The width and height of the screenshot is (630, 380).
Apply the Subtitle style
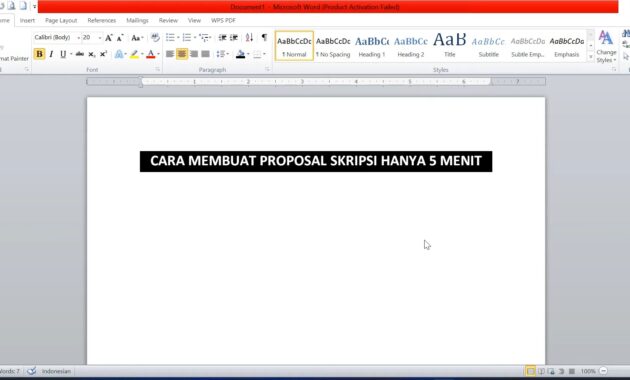489,46
